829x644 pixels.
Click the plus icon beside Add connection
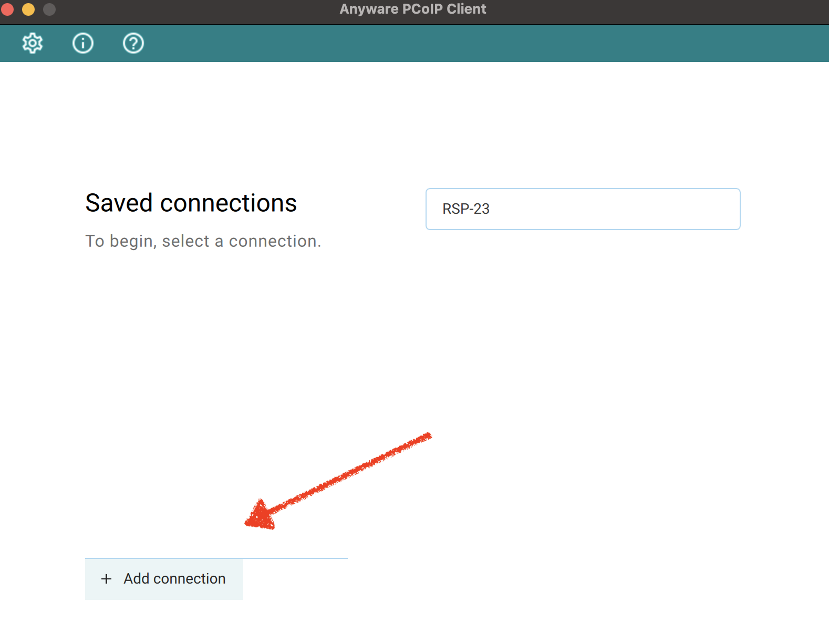tap(107, 579)
